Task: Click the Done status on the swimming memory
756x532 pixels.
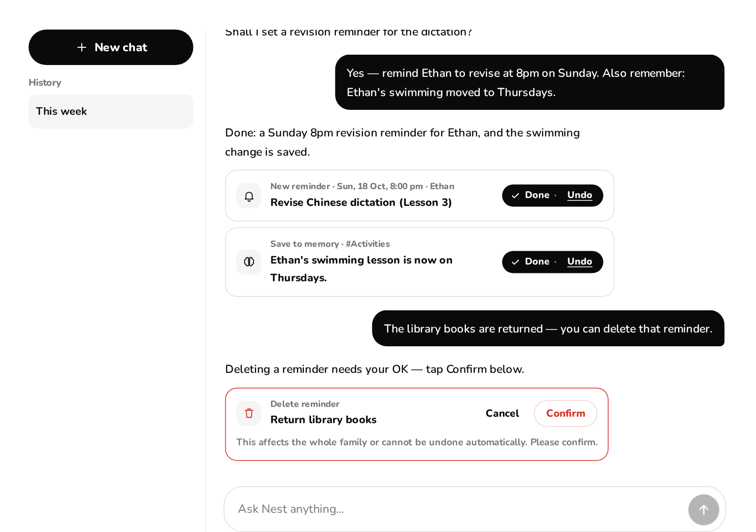Action: click(x=531, y=262)
